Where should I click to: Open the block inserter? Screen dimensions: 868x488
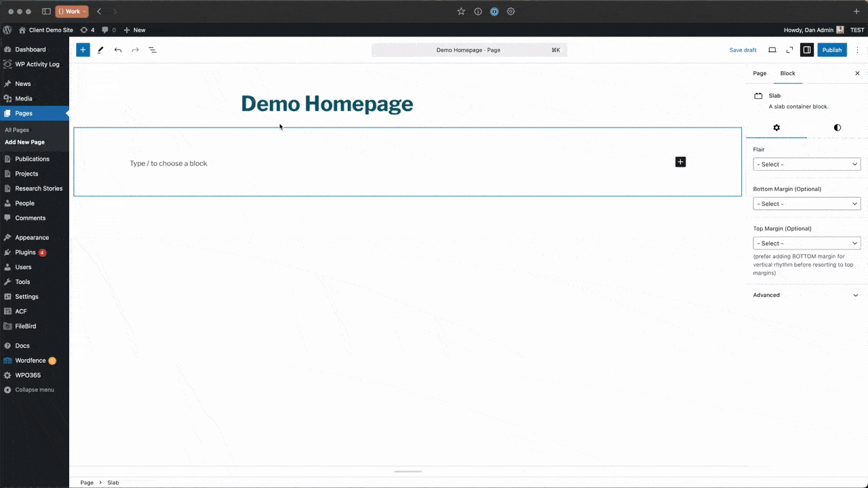(x=83, y=49)
